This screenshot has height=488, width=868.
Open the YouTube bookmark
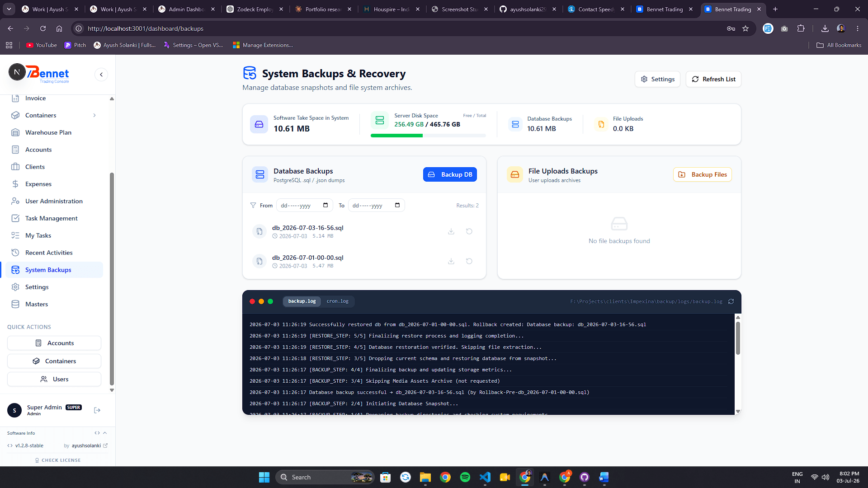coord(42,45)
